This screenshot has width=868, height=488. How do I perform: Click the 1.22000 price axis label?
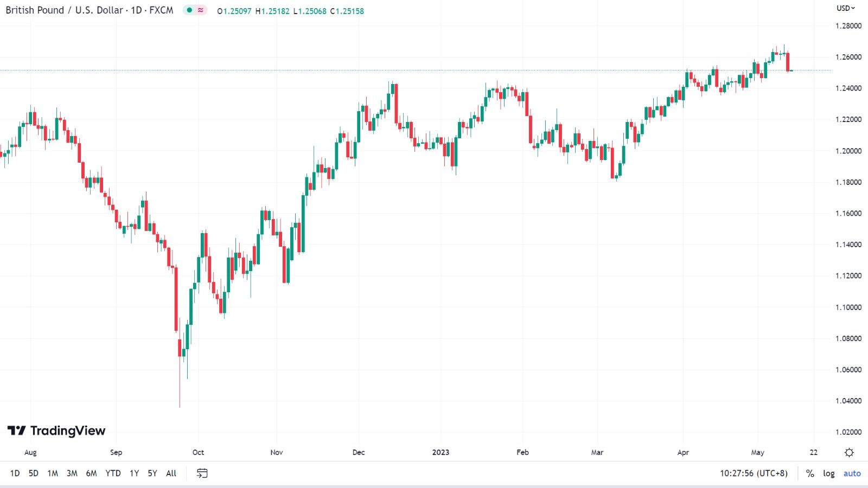pos(848,120)
